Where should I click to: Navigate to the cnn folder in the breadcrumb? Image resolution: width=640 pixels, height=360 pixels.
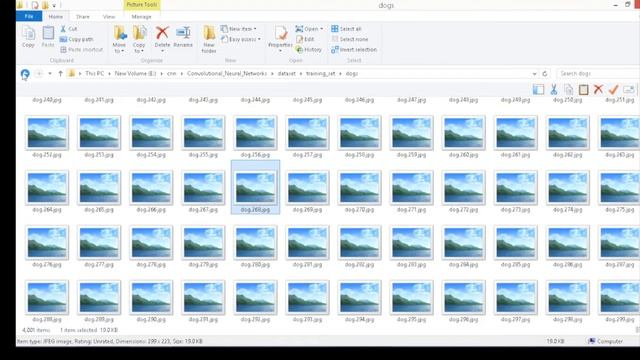pos(171,73)
